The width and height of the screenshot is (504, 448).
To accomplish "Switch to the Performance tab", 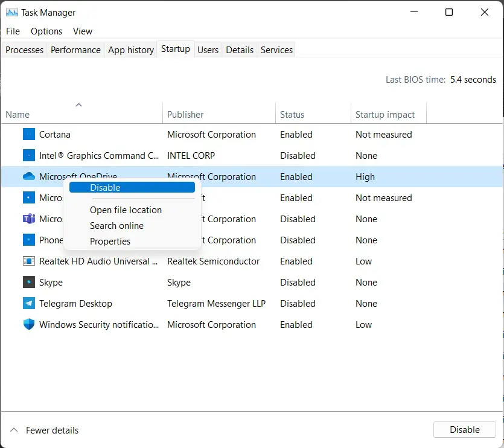I will click(x=75, y=50).
